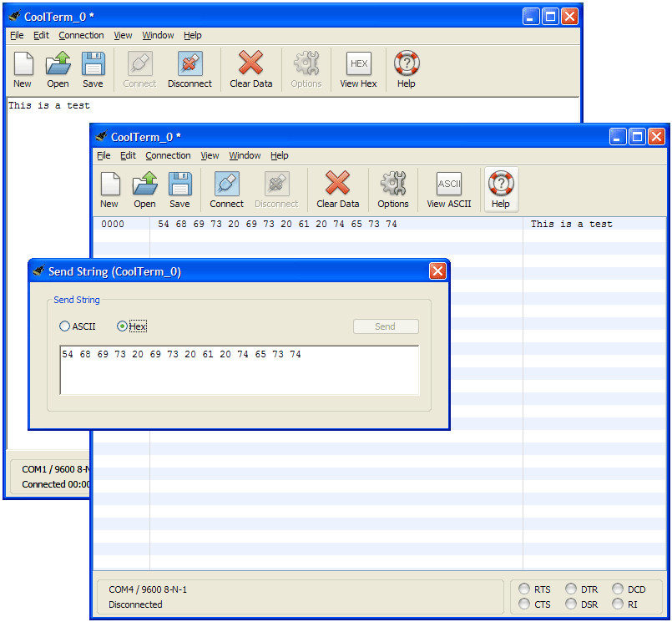Viewport: 672px width, 622px height.
Task: Toggle the RTS indicator
Action: [x=523, y=589]
